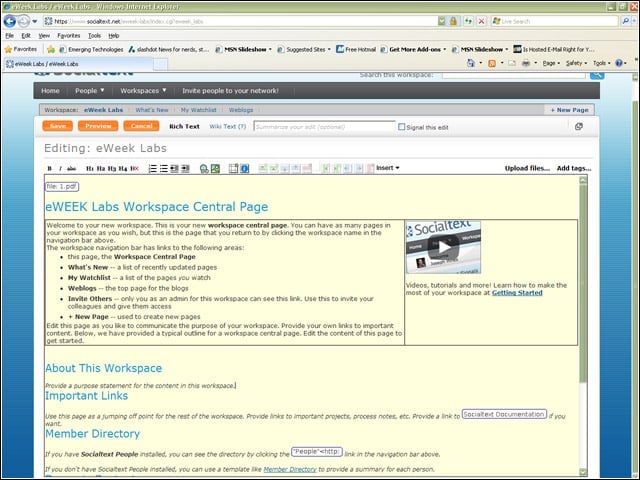The image size is (640, 480).
Task: Click the Live Search magnifier button
Action: point(625,21)
